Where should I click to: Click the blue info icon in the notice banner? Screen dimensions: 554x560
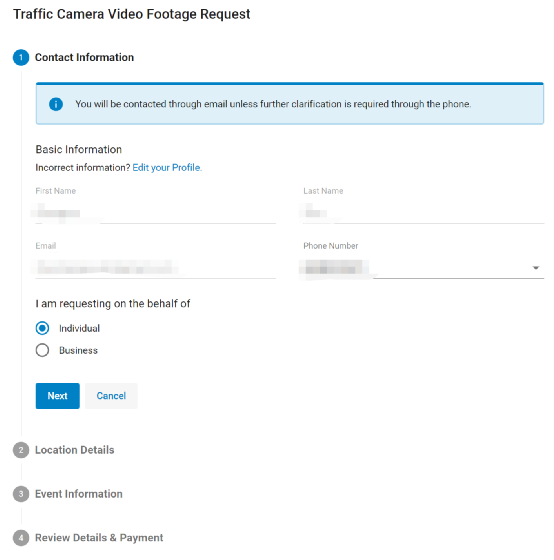56,104
